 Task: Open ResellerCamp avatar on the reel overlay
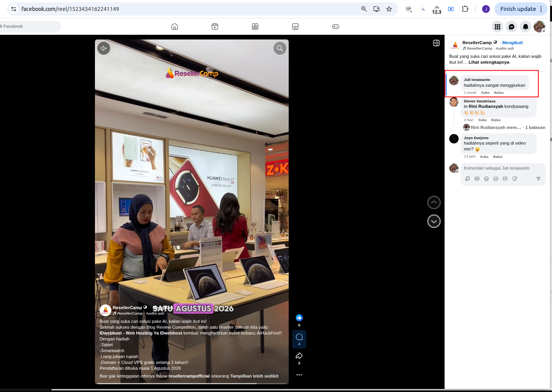[x=105, y=310]
